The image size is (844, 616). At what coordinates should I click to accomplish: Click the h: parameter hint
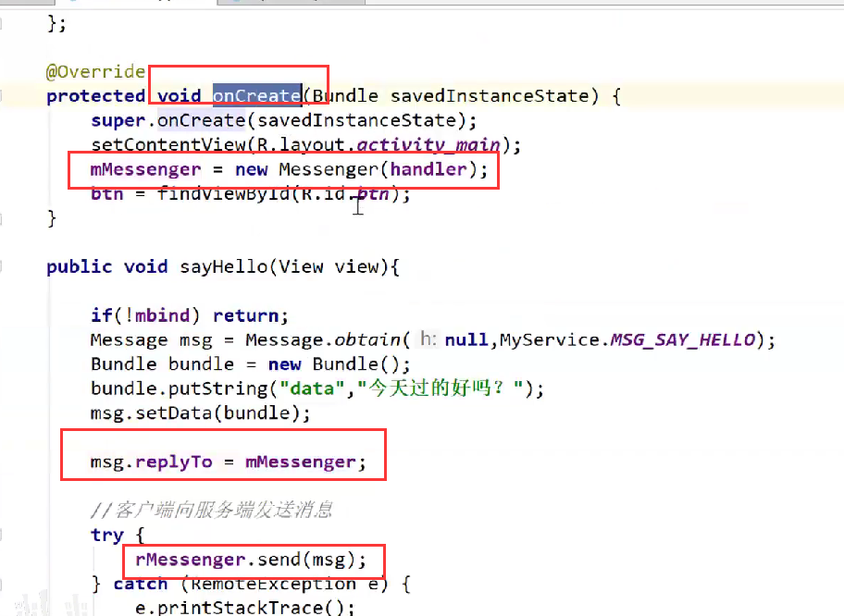click(428, 339)
